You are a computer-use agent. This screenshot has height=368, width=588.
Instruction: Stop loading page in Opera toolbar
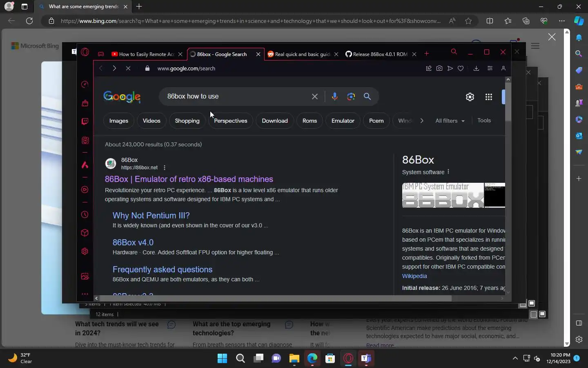click(128, 68)
